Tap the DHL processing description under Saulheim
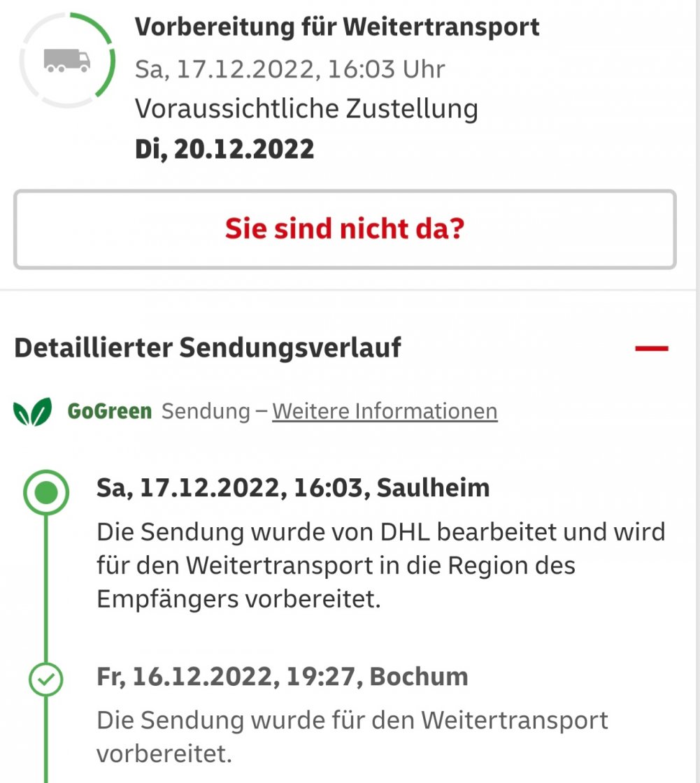 (381, 566)
